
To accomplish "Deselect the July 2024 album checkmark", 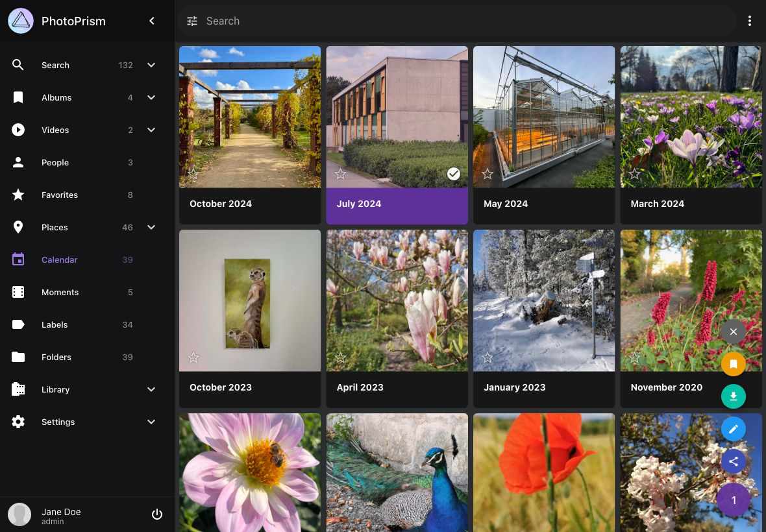I will (454, 173).
